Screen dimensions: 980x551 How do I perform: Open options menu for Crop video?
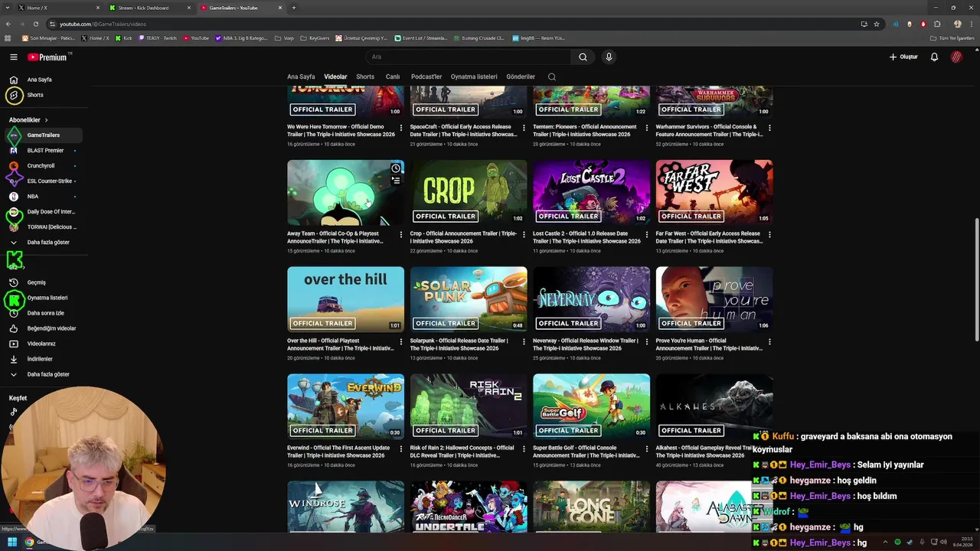(x=524, y=236)
